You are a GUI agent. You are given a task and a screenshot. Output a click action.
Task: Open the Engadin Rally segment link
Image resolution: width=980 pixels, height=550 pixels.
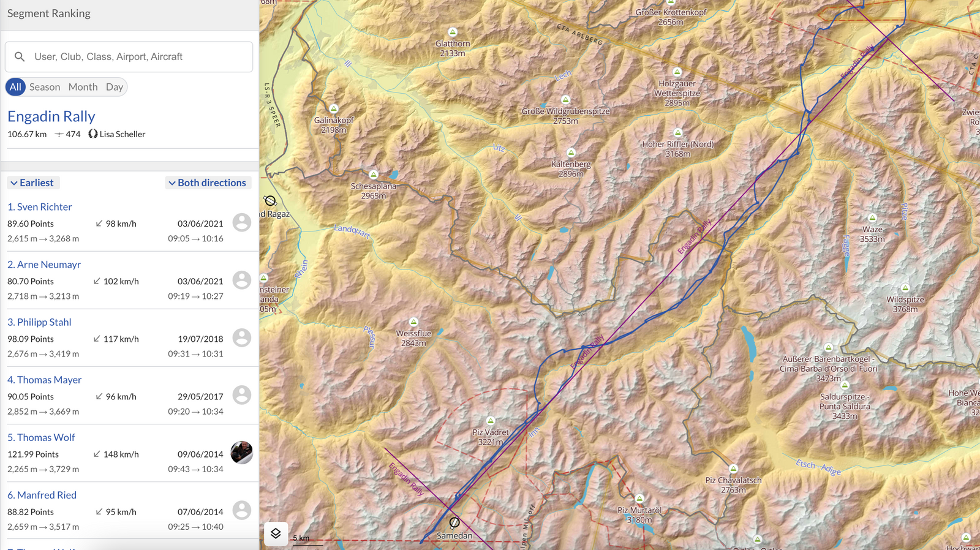(x=51, y=116)
